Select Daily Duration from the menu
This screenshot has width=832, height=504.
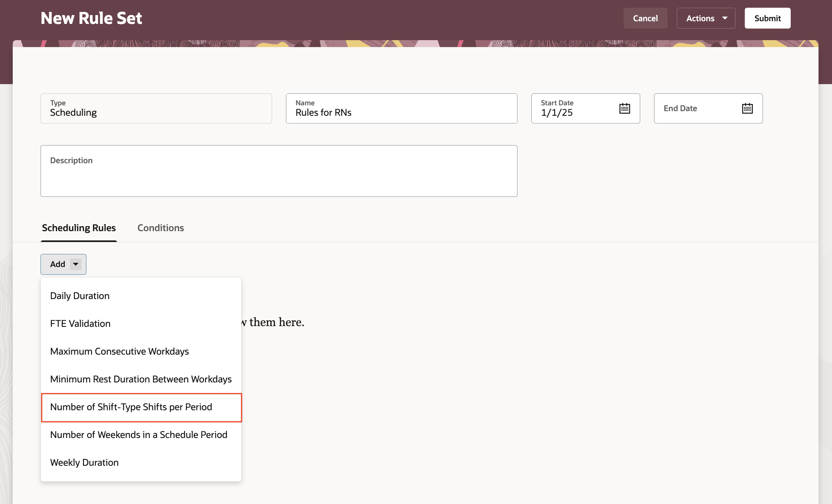pyautogui.click(x=80, y=296)
